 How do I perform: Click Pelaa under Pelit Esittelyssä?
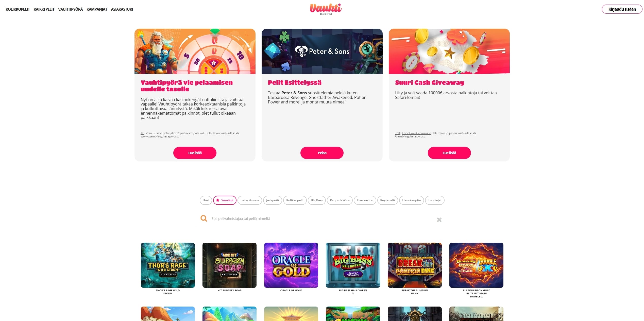tap(322, 153)
